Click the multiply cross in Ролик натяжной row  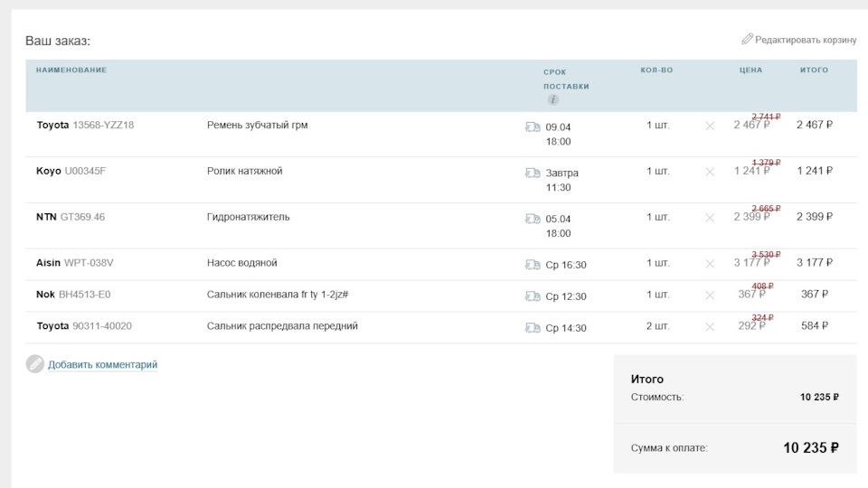point(710,172)
